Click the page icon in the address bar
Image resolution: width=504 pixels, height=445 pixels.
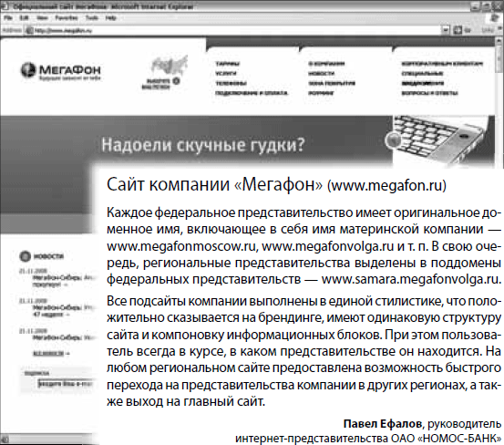point(29,30)
